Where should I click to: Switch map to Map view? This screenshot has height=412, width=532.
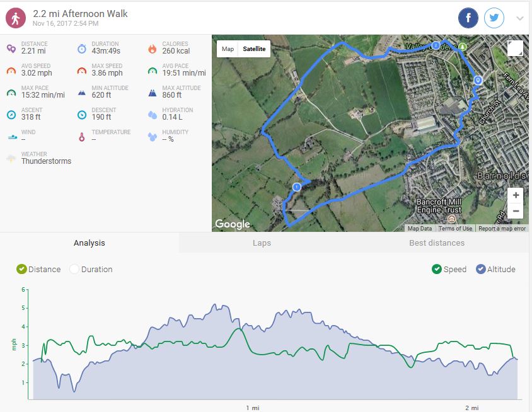(x=228, y=49)
